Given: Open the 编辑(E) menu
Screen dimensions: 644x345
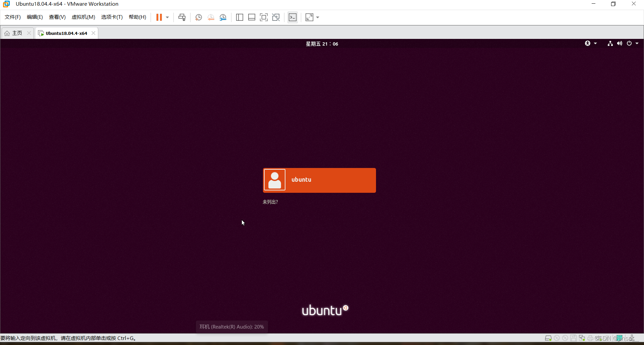Looking at the screenshot, I should point(35,17).
